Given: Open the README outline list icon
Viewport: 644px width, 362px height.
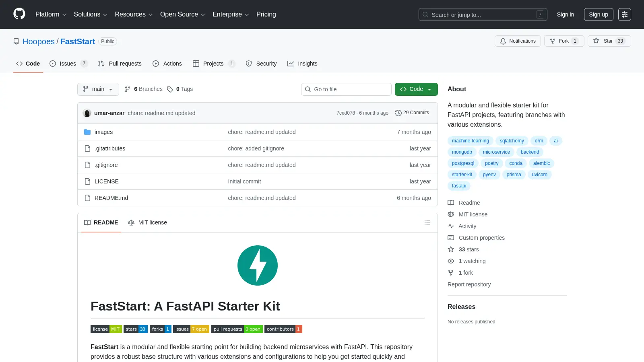Looking at the screenshot, I should (x=427, y=223).
